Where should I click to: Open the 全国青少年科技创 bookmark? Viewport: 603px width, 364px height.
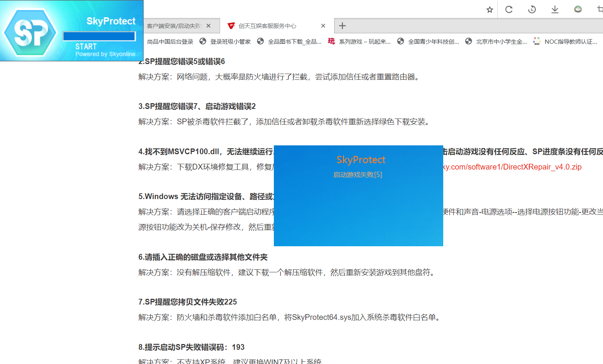[x=428, y=41]
